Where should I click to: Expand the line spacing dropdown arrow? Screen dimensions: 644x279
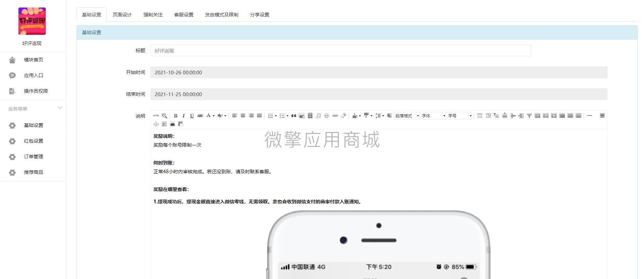[x=383, y=116]
